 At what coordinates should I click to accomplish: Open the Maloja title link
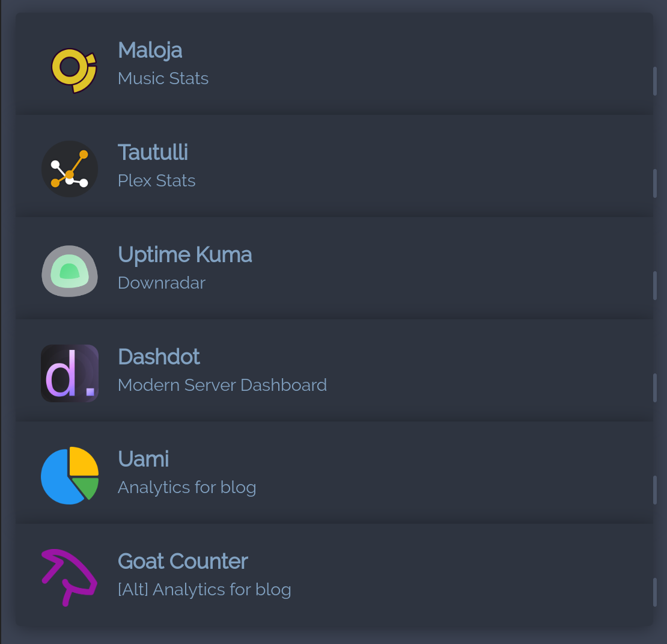(x=150, y=50)
